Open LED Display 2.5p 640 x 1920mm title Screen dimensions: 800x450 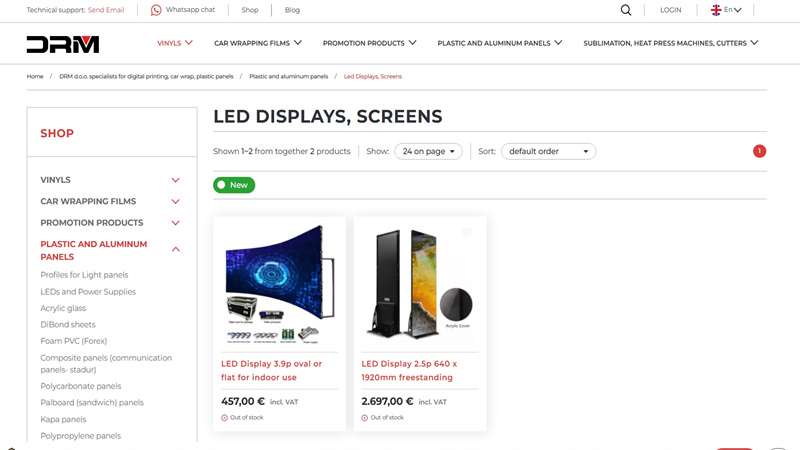(409, 370)
